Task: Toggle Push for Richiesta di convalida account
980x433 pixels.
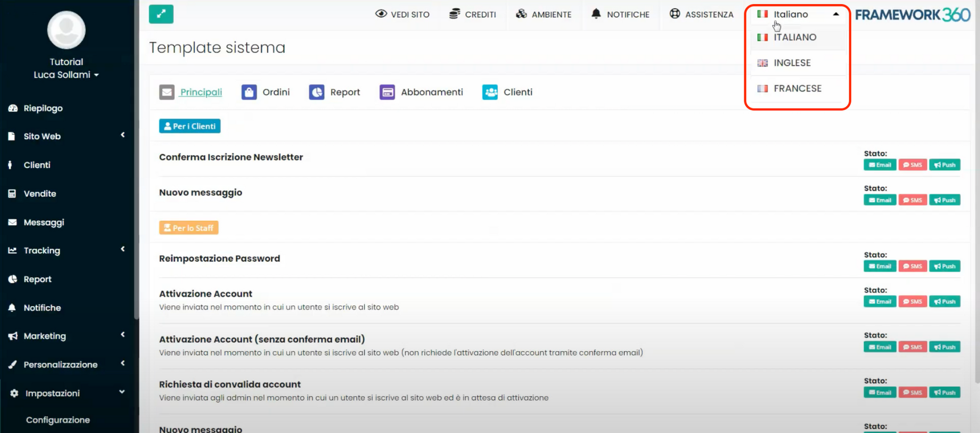Action: pyautogui.click(x=945, y=392)
